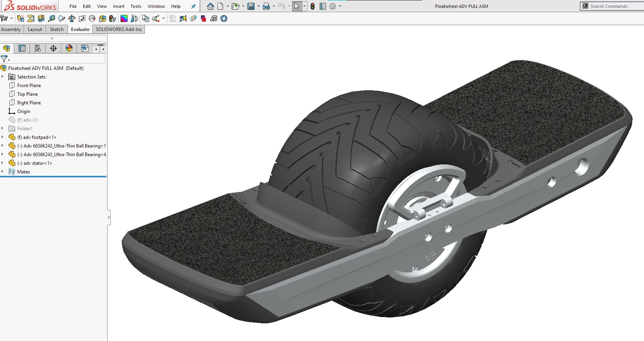Screen dimensions: 644x341
Task: Toggle the menu bar pin
Action: pos(193,6)
